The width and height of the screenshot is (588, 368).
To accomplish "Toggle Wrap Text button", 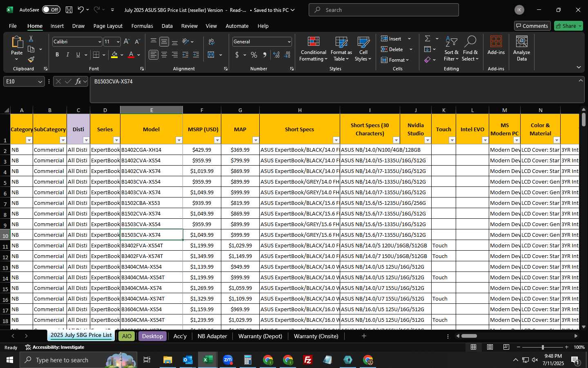I will pyautogui.click(x=211, y=42).
